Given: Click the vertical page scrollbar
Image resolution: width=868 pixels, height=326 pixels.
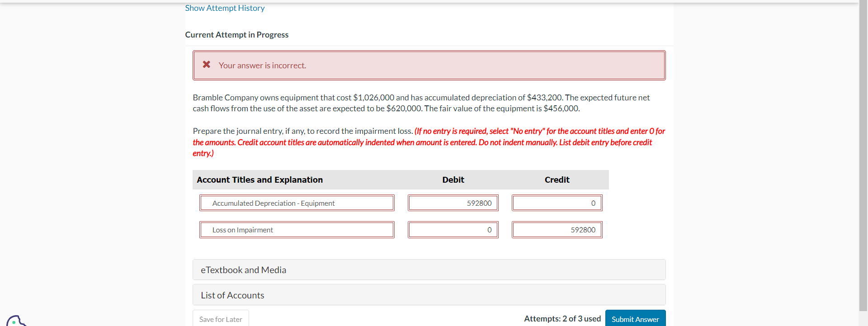Looking at the screenshot, I should [863, 156].
